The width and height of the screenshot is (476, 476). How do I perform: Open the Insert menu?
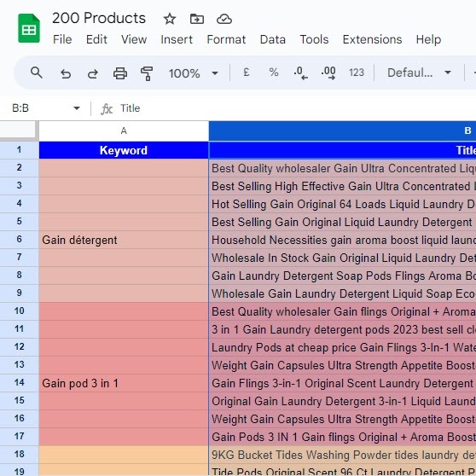[x=177, y=39]
